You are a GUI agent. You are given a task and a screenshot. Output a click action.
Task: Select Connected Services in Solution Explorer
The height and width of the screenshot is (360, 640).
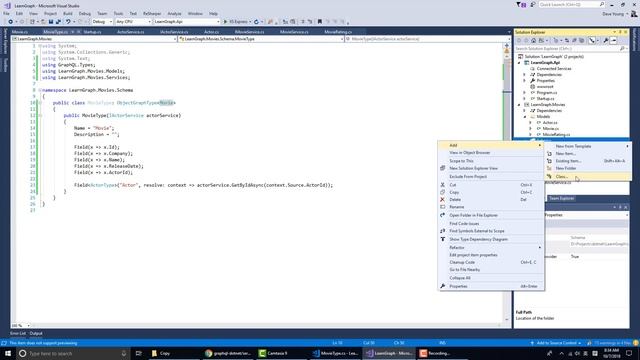tap(553, 69)
